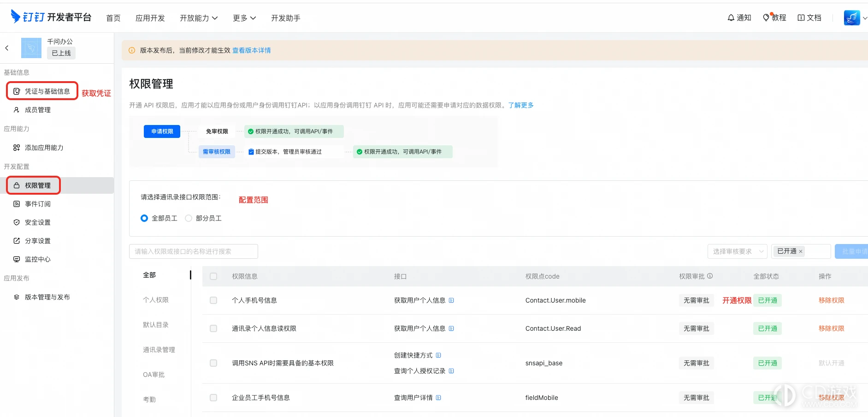Switch to the OA审批 category tab
The height and width of the screenshot is (417, 868).
pos(154,375)
